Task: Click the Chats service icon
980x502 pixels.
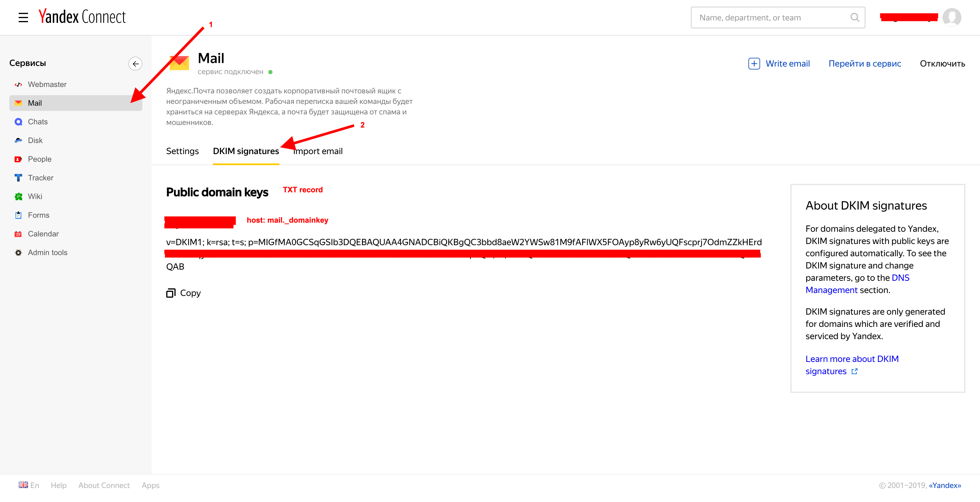Action: 18,122
